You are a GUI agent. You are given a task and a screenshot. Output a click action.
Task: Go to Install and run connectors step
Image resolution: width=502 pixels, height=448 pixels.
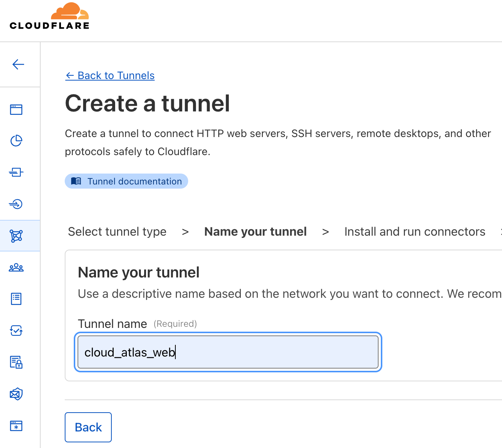pyautogui.click(x=415, y=232)
